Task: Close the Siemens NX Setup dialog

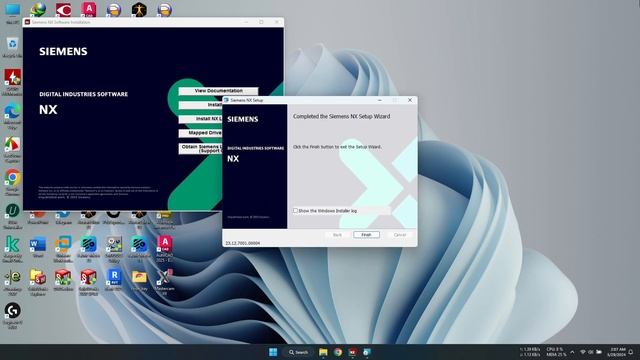Action: click(x=410, y=100)
